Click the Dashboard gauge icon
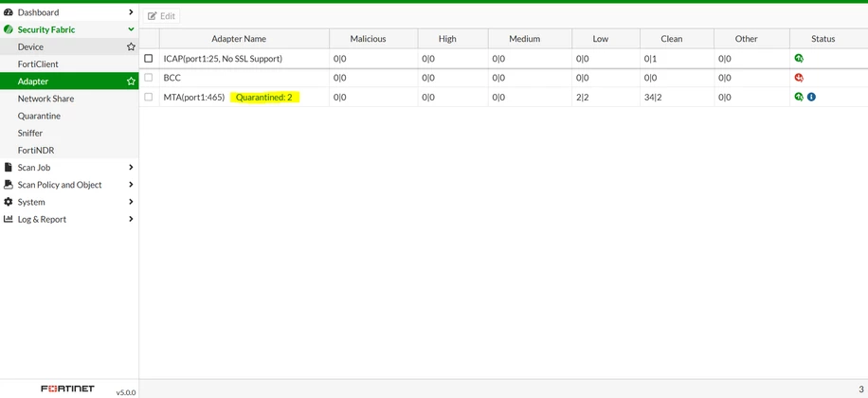 pos(8,12)
